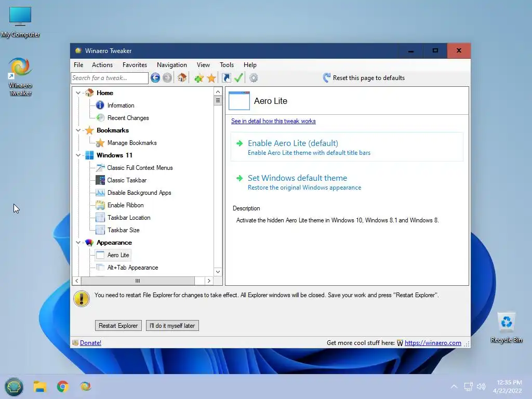Select Classic Taskbar tweak

click(x=127, y=180)
